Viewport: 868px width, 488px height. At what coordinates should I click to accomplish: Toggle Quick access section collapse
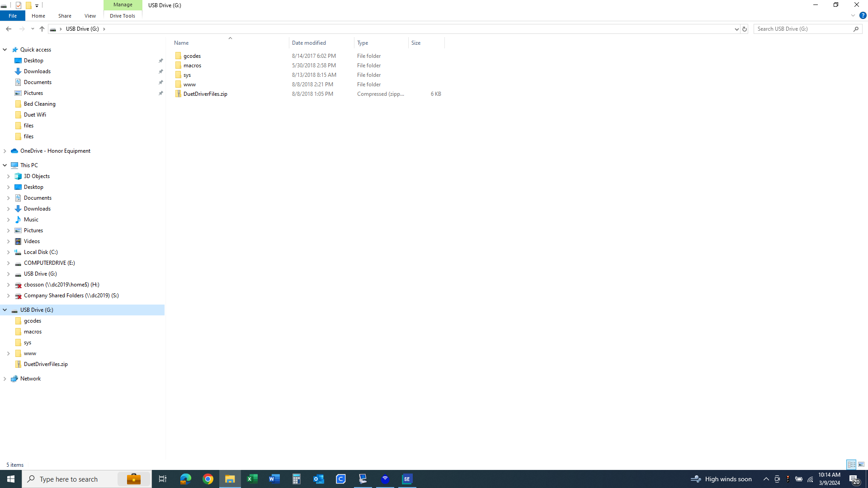pyautogui.click(x=5, y=49)
